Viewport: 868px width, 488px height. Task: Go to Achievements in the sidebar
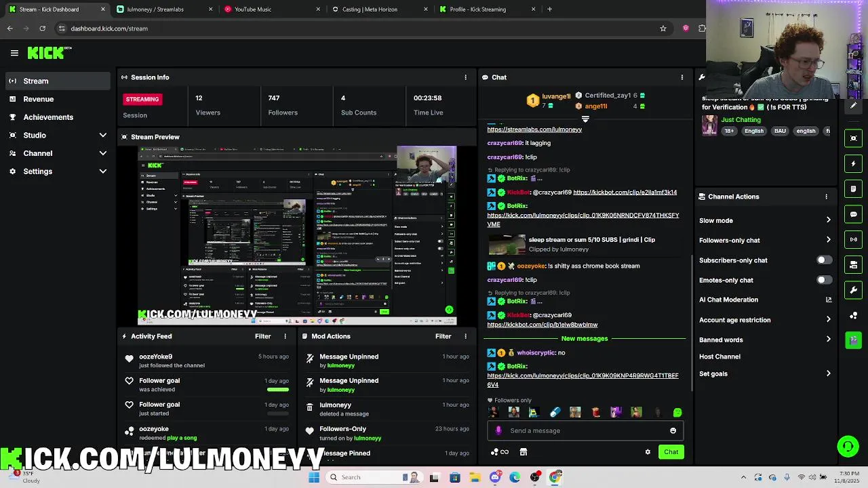[58, 117]
